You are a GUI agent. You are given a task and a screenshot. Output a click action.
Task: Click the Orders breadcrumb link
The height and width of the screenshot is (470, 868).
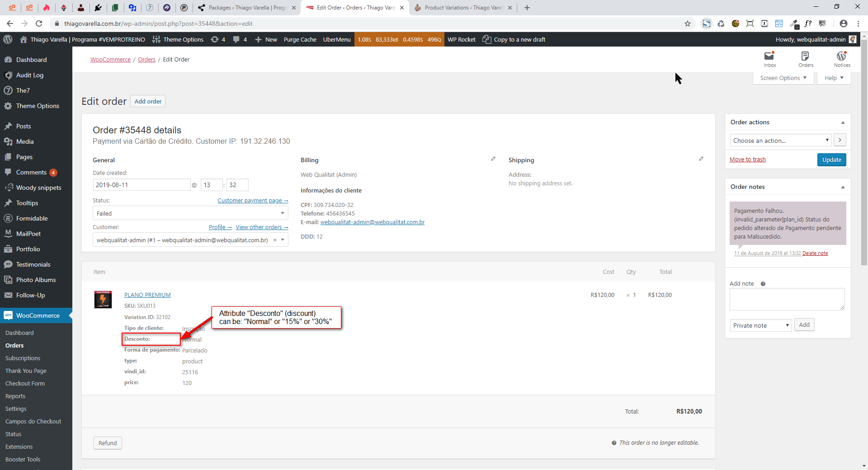146,60
